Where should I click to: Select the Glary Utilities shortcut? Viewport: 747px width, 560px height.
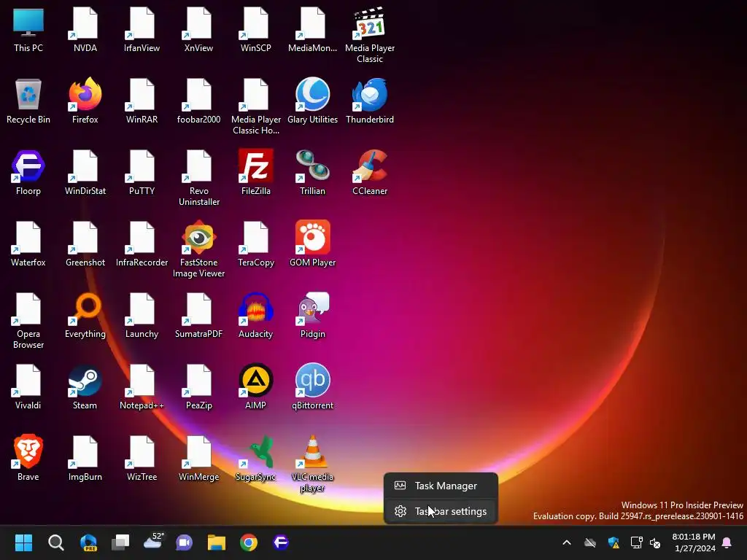[x=312, y=101]
